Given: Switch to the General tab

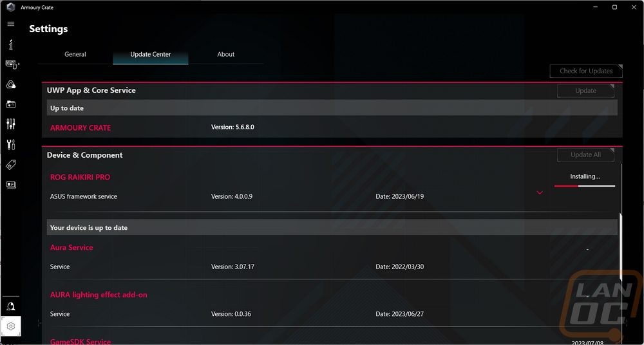Looking at the screenshot, I should [x=75, y=55].
